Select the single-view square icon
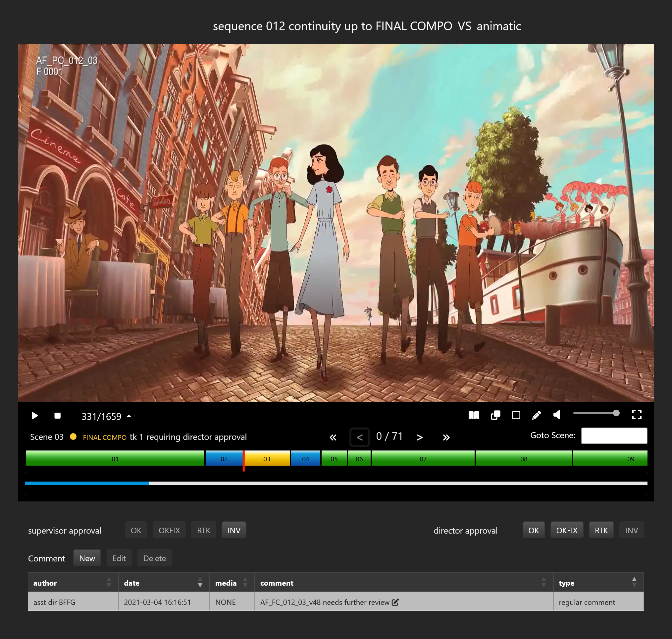Viewport: 672px width, 639px height. [x=516, y=415]
